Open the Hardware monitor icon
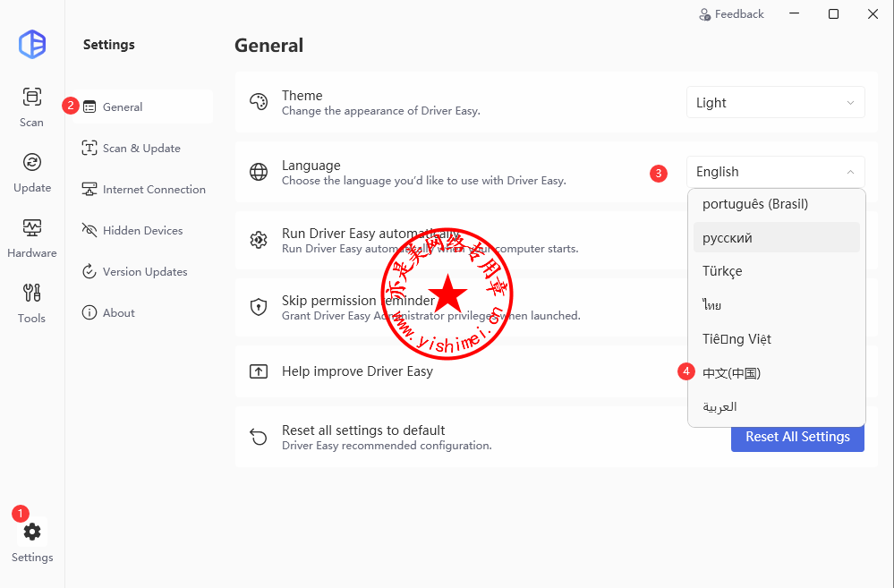This screenshot has height=588, width=894. (32, 227)
